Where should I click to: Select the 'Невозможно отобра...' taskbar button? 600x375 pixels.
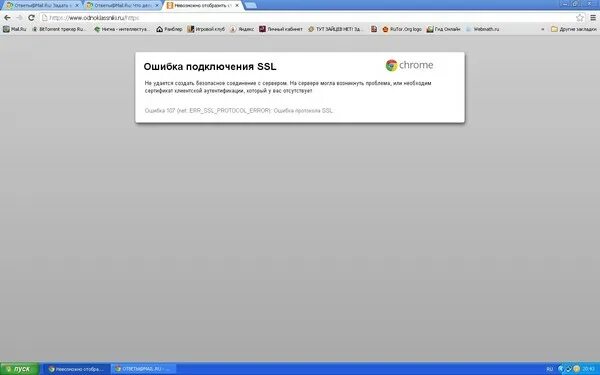click(x=76, y=369)
